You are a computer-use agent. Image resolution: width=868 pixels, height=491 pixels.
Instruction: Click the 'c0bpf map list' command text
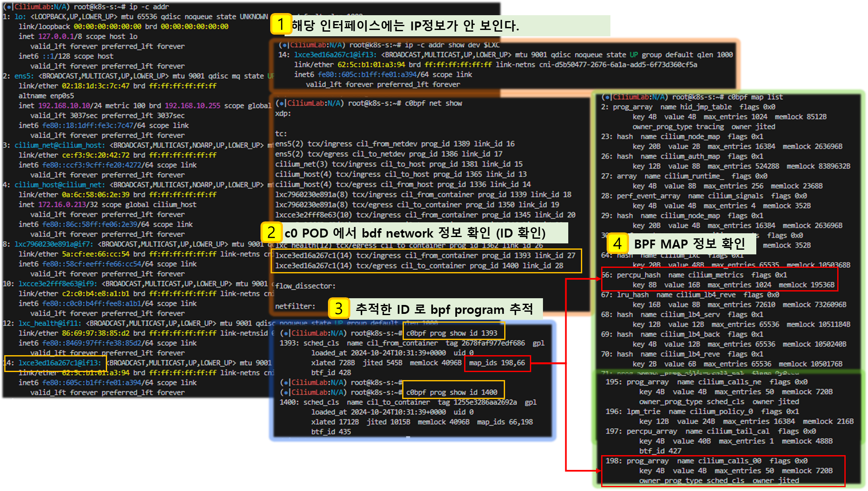pos(755,97)
